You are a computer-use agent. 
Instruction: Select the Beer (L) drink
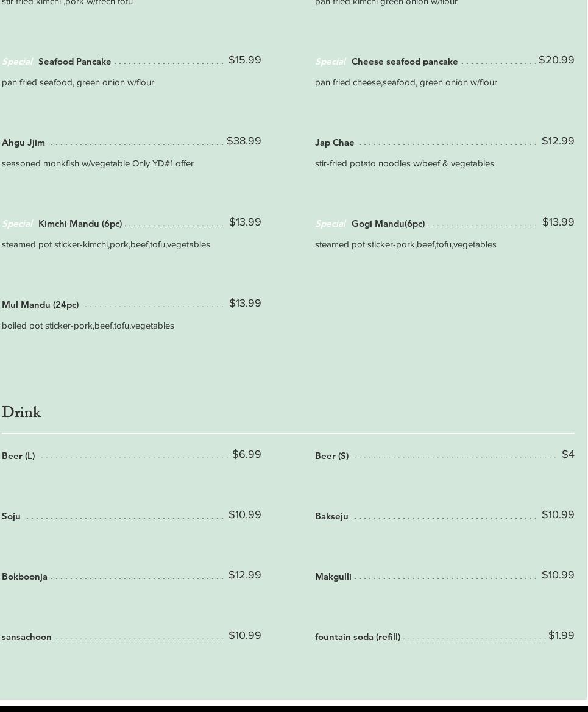pyautogui.click(x=18, y=456)
